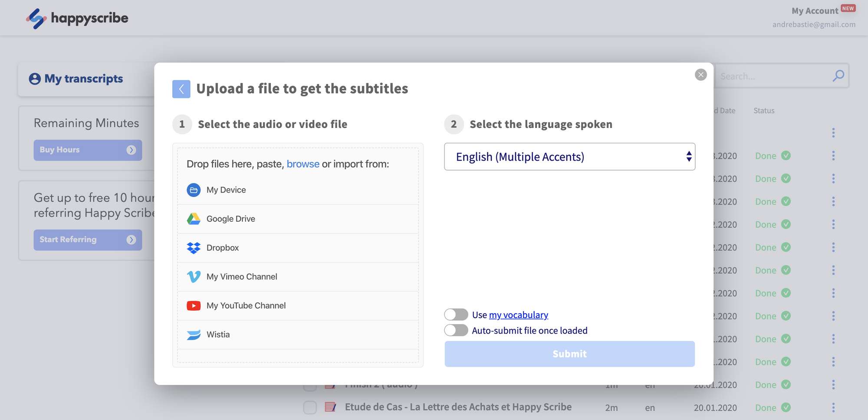
Task: Import from Dropbox
Action: [x=298, y=248]
